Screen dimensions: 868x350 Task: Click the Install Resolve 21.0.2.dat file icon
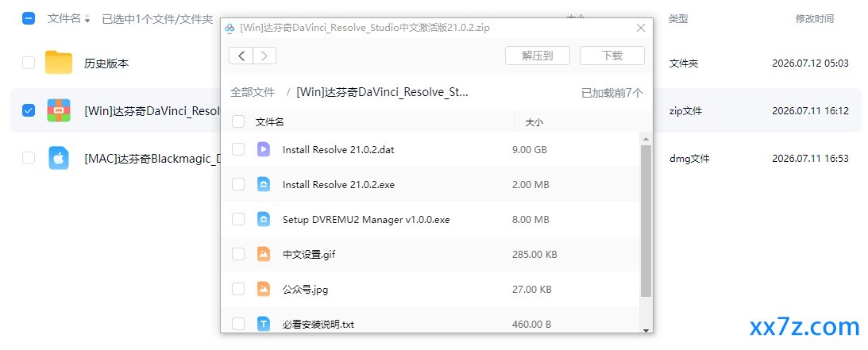pyautogui.click(x=264, y=149)
